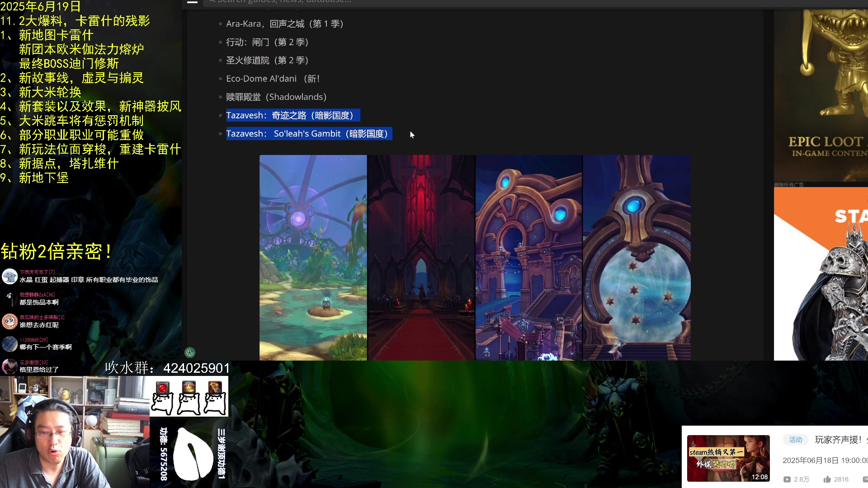This screenshot has height=488, width=868.
Task: Click the streamer's webcam feed
Action: 75,432
